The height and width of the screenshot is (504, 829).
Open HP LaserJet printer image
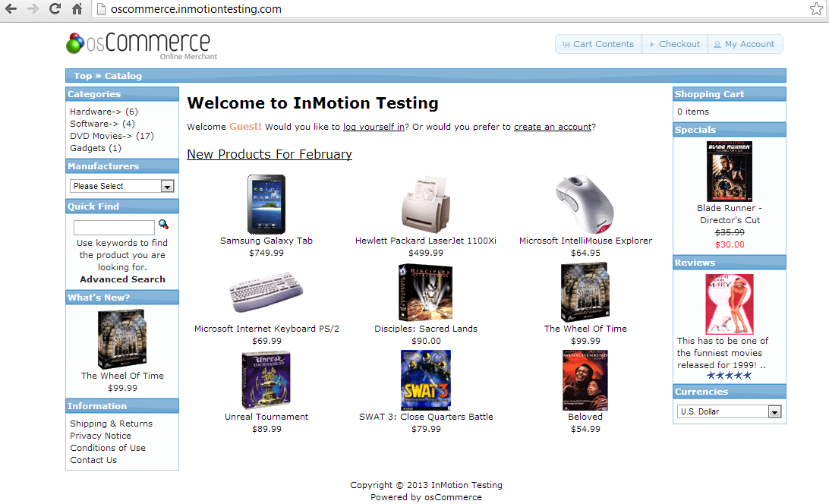click(x=426, y=204)
